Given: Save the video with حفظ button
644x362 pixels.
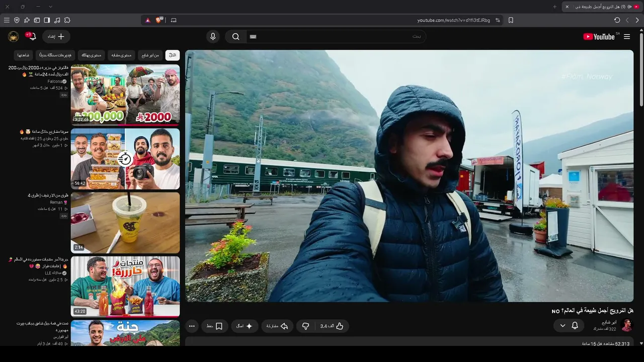Looking at the screenshot, I should (215, 326).
